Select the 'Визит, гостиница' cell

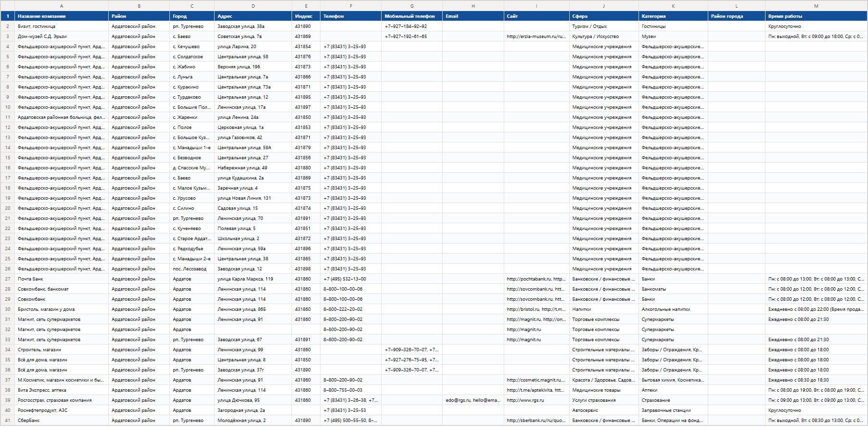[62, 26]
